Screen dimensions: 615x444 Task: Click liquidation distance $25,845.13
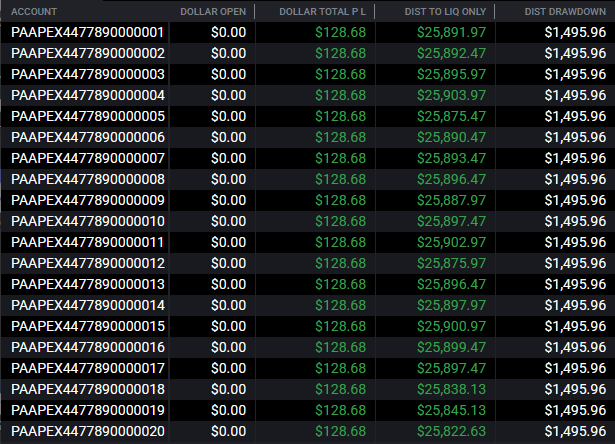click(451, 410)
